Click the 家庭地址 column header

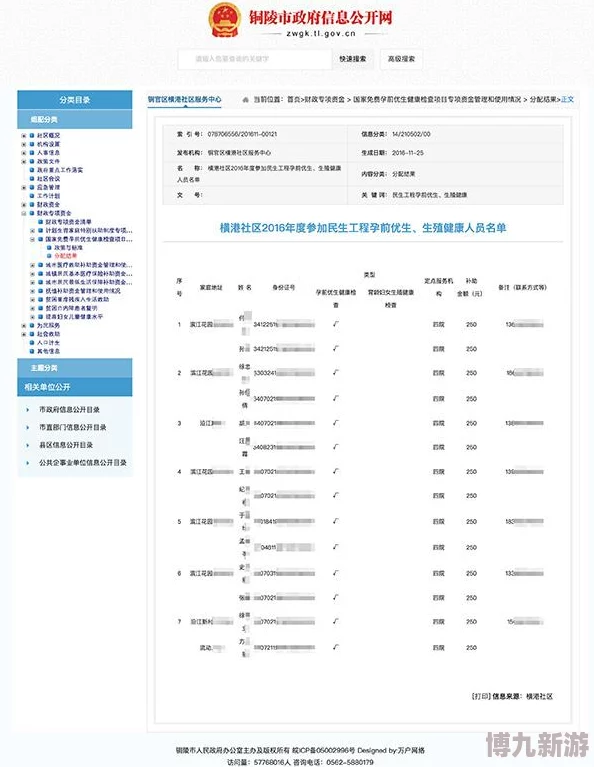(211, 288)
